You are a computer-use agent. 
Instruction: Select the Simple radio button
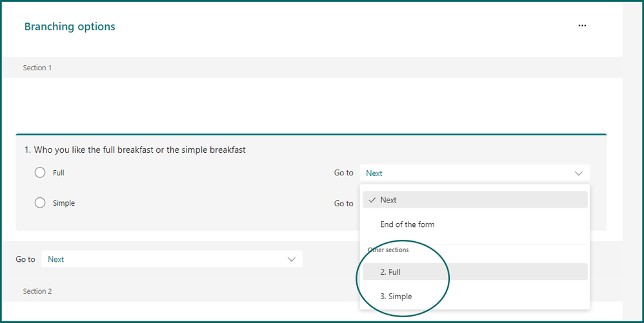tap(40, 203)
